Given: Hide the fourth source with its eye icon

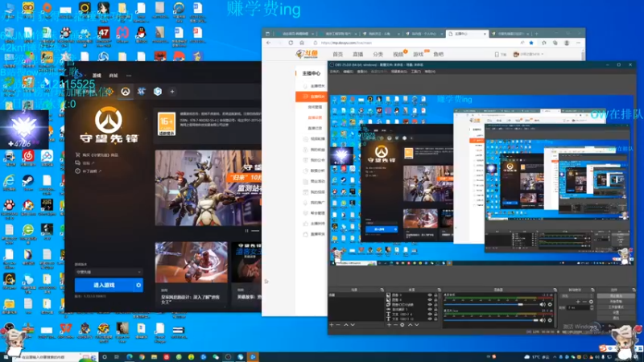Looking at the screenshot, I should (430, 310).
